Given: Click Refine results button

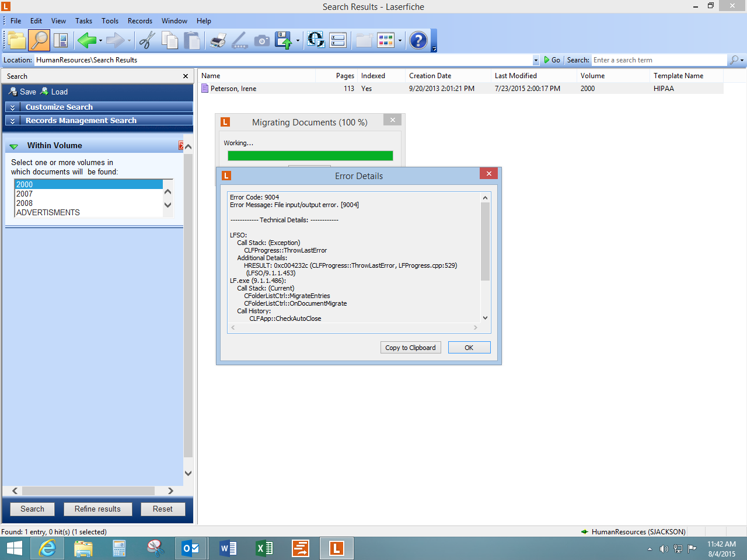Looking at the screenshot, I should tap(97, 509).
